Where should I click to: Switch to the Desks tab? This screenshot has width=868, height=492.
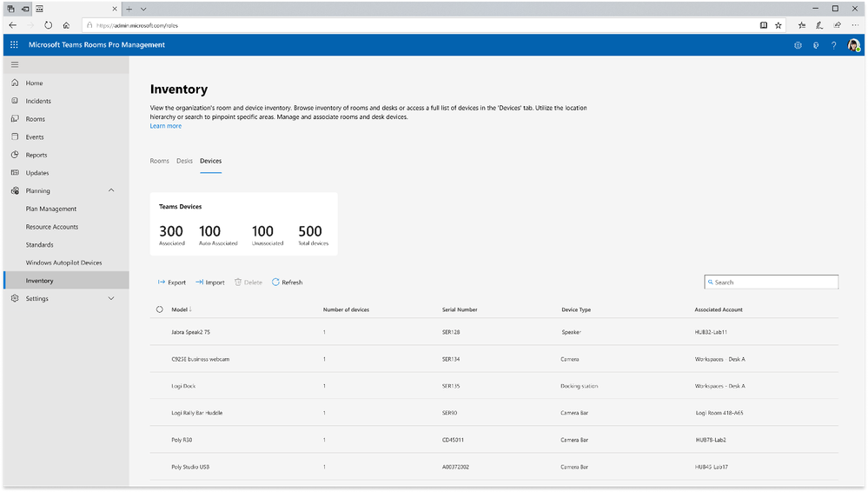184,161
